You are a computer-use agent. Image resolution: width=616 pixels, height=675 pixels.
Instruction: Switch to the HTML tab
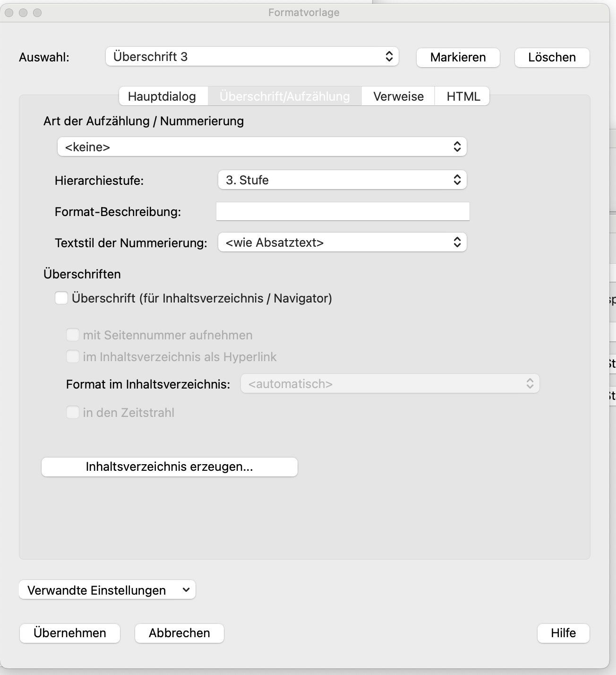pos(463,96)
